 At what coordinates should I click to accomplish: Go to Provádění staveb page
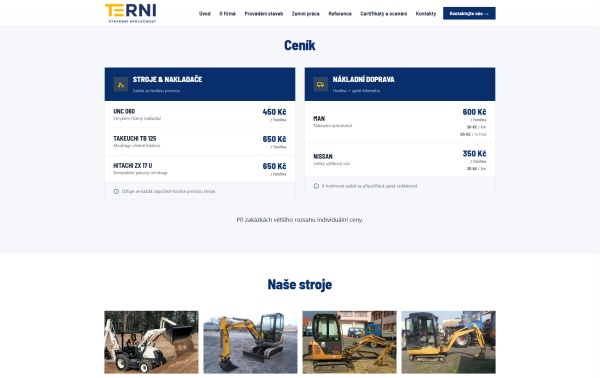264,13
